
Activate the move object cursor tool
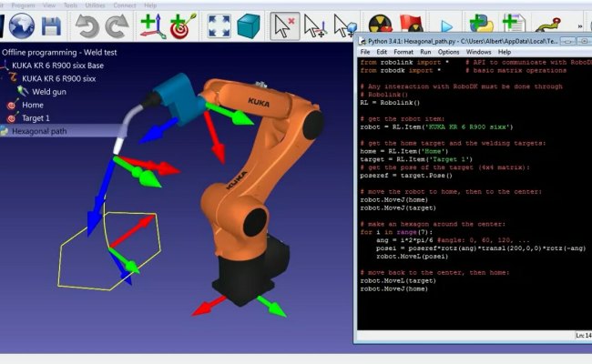[345, 26]
